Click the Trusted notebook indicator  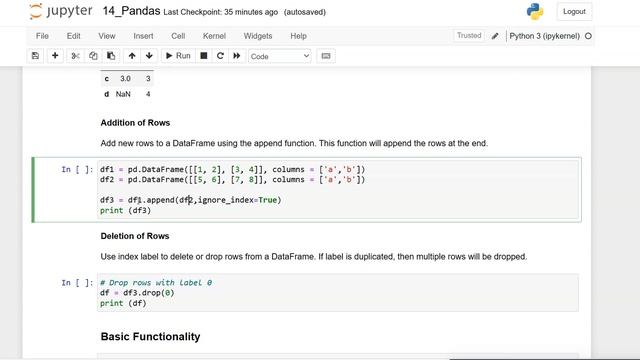469,36
